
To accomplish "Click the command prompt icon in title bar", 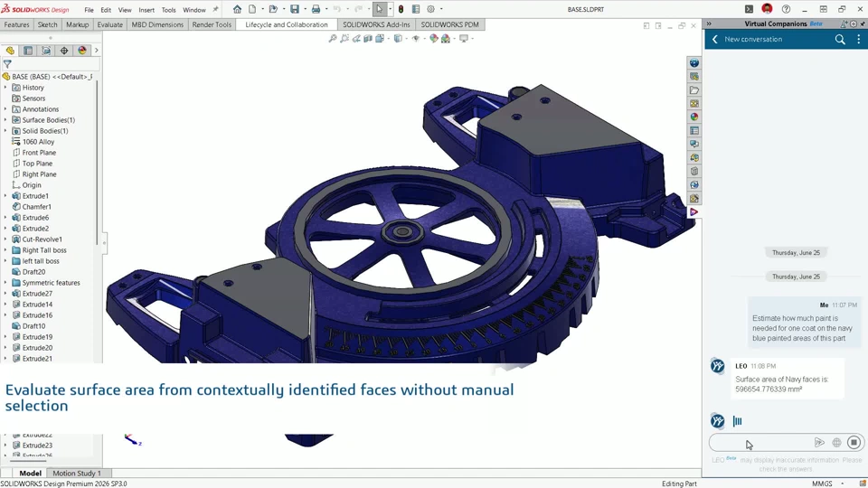I will tap(749, 9).
